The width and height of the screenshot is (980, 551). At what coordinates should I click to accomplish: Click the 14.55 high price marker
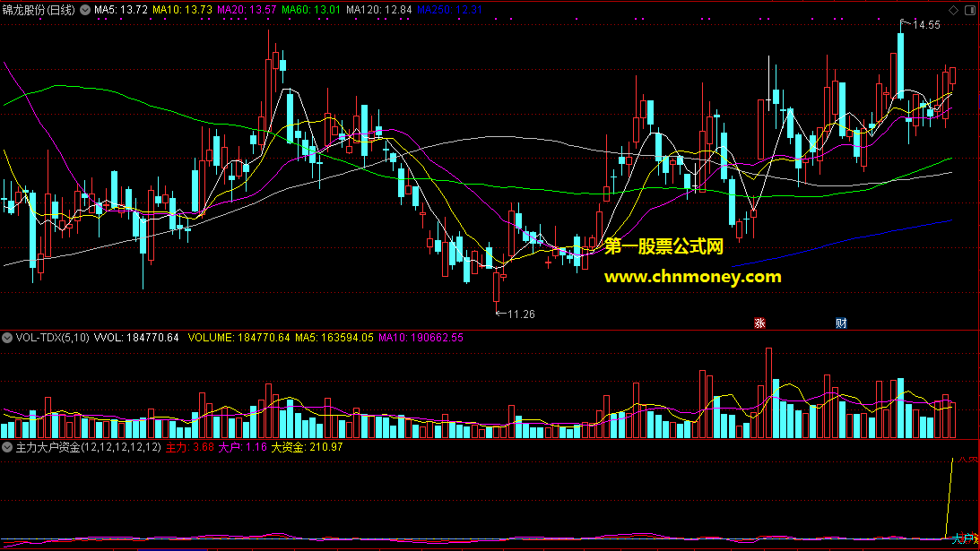click(926, 25)
